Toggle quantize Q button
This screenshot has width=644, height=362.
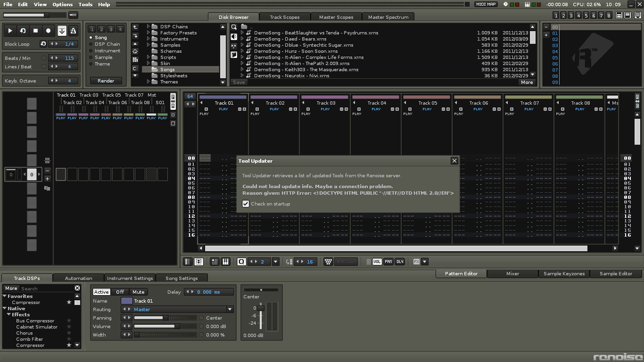241,262
